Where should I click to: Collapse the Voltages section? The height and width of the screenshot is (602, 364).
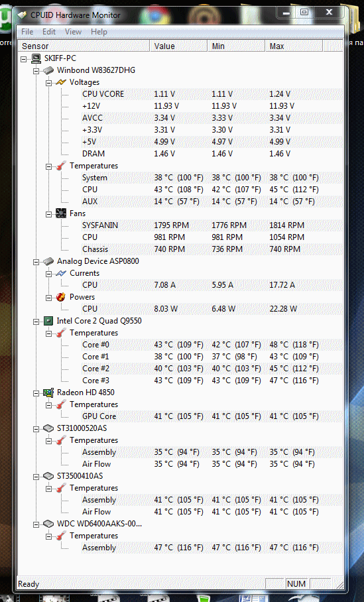(49, 83)
